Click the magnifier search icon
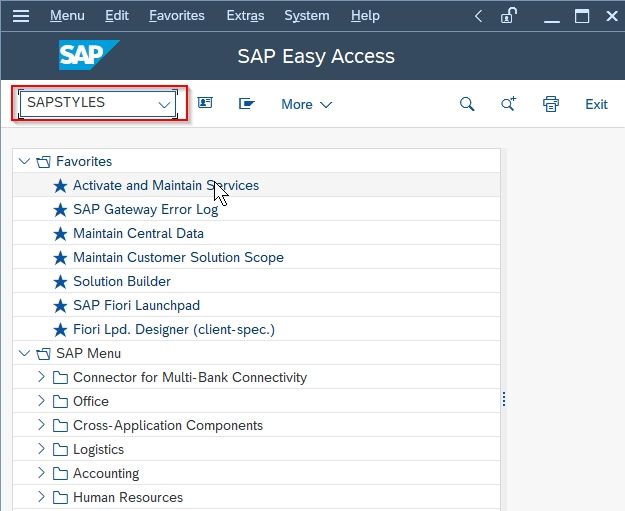The height and width of the screenshot is (511, 625). point(467,104)
